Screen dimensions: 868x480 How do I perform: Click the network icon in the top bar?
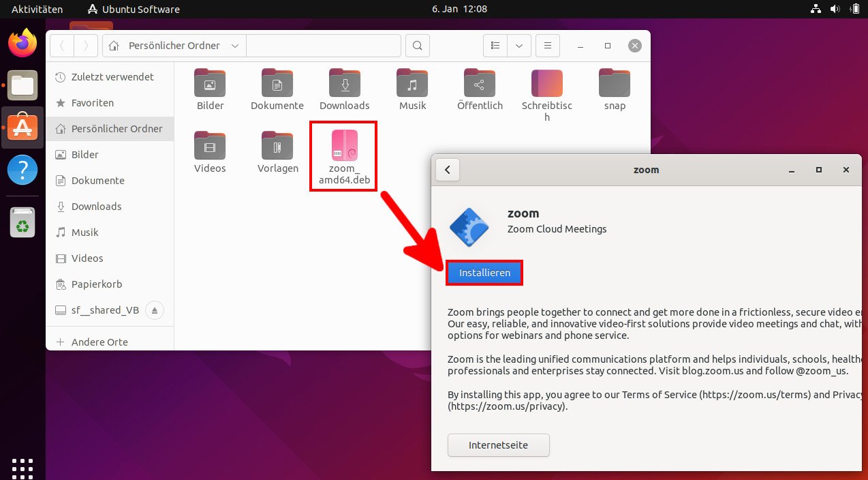click(x=816, y=9)
